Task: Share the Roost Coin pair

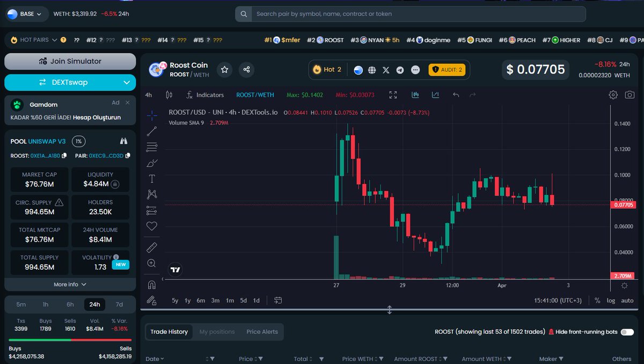Action: (x=247, y=69)
